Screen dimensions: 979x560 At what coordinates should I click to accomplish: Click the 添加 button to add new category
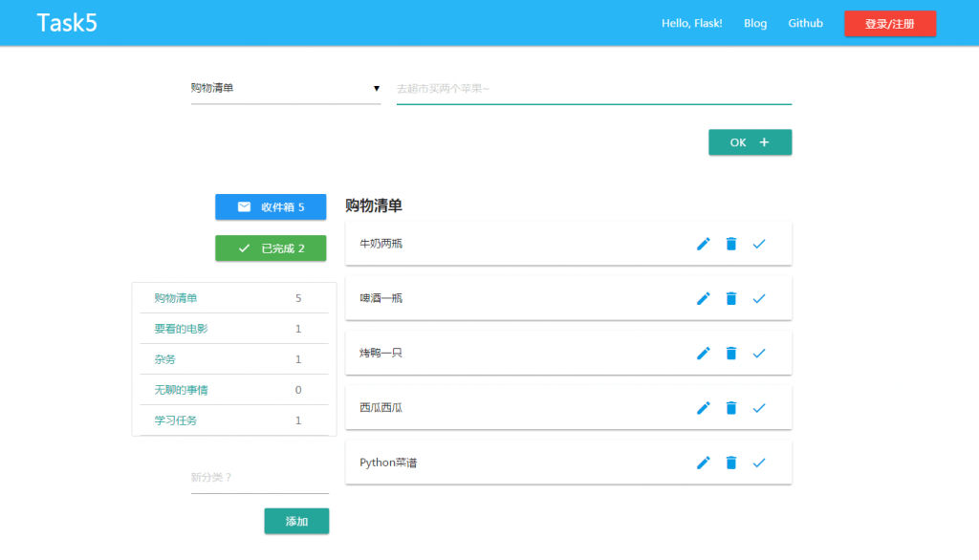click(296, 521)
